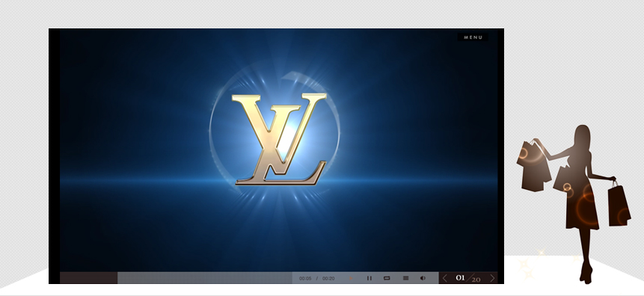This screenshot has width=644, height=296.
Task: Click the dark played portion of the progress bar
Action: pos(89,278)
